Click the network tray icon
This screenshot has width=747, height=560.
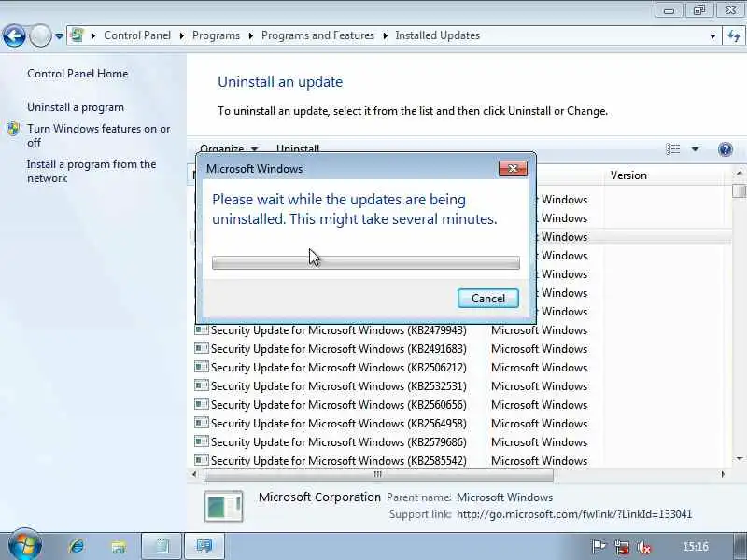[x=622, y=547]
